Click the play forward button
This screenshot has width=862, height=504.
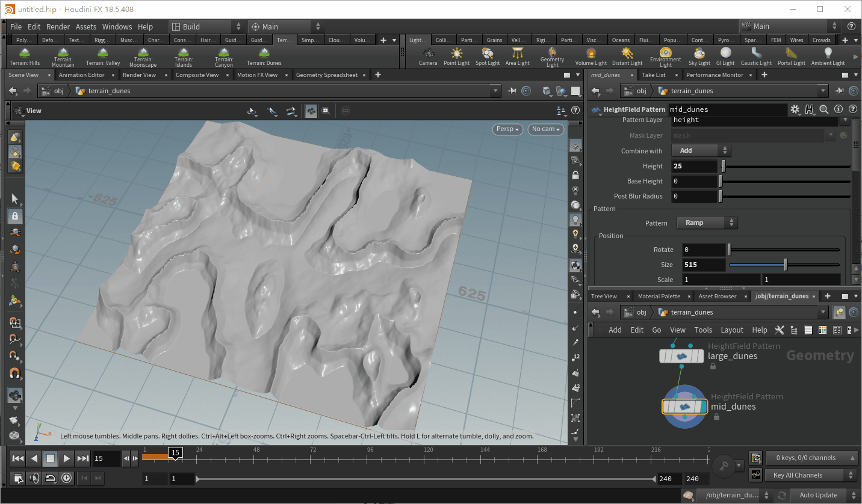[67, 458]
